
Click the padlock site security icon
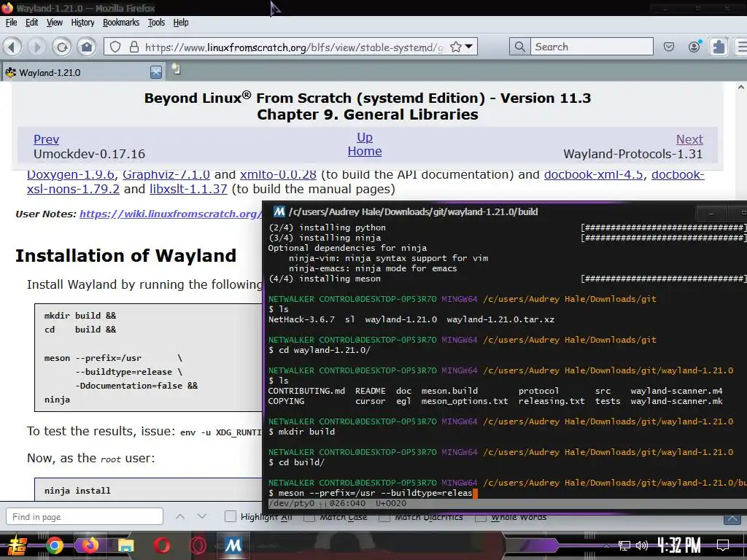[134, 47]
